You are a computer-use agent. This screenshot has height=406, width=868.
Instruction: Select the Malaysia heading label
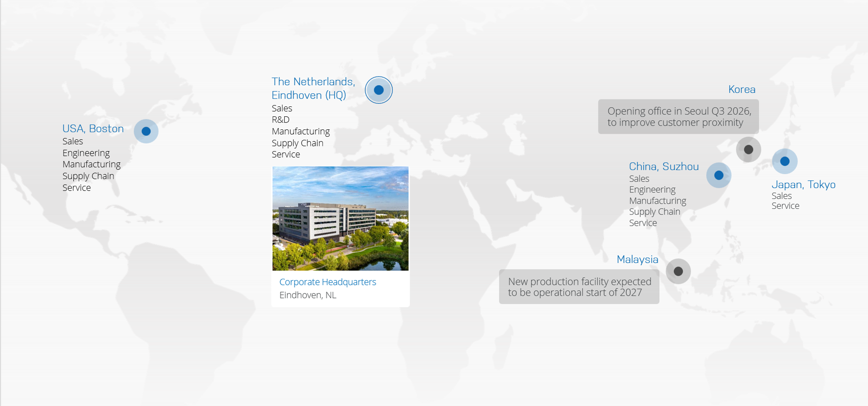click(x=637, y=259)
